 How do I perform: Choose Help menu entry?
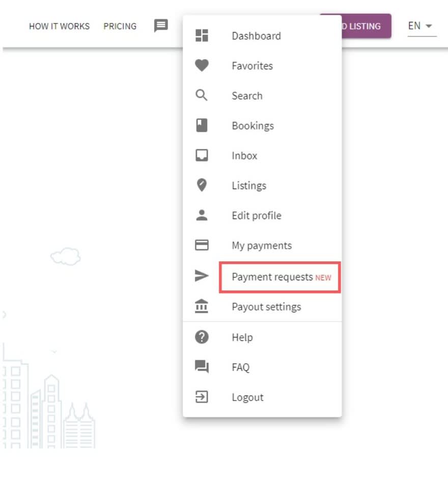pyautogui.click(x=262, y=337)
